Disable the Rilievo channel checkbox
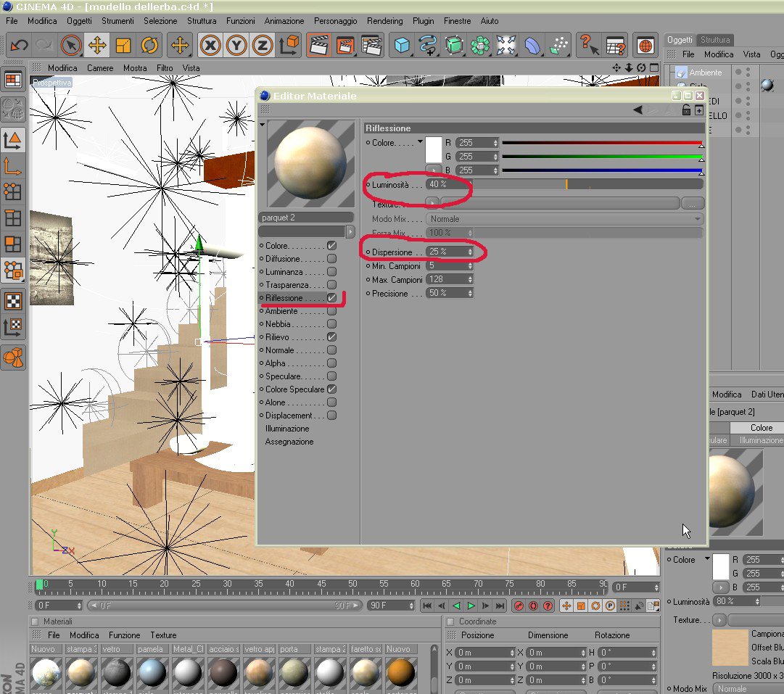 coord(331,337)
